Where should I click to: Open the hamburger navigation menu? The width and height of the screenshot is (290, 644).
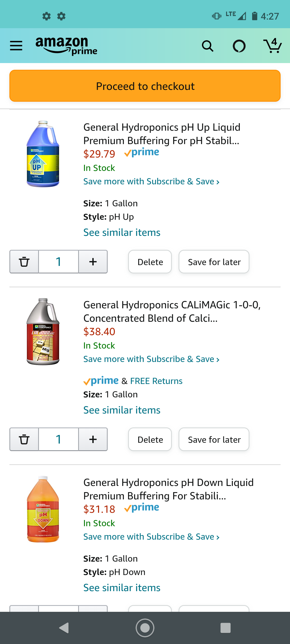point(16,46)
